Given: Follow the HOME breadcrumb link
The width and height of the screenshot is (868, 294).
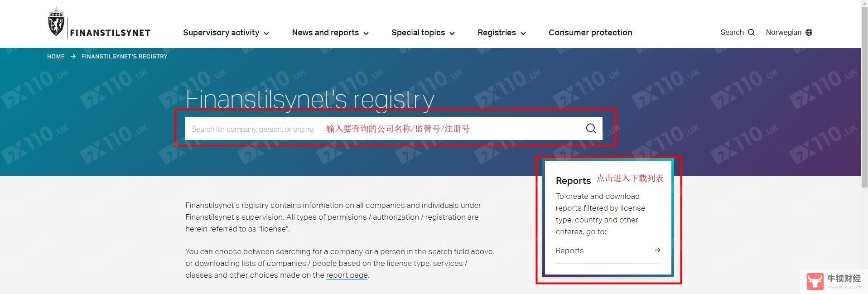Looking at the screenshot, I should click(x=56, y=57).
